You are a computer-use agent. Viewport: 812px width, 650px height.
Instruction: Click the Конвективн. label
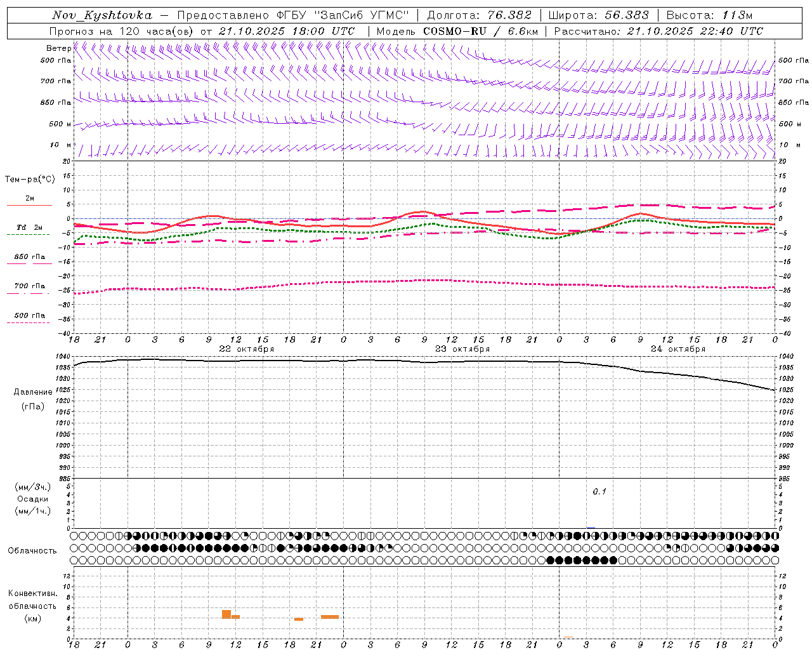point(32,593)
